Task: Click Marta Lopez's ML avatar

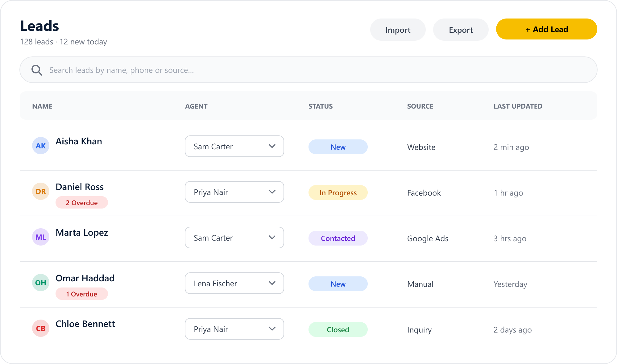Action: pyautogui.click(x=41, y=237)
